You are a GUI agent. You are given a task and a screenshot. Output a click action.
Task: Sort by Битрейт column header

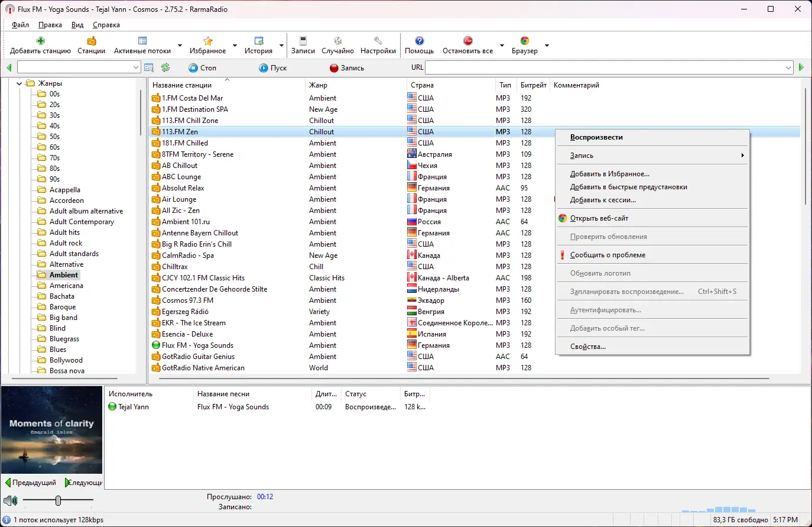click(x=534, y=85)
